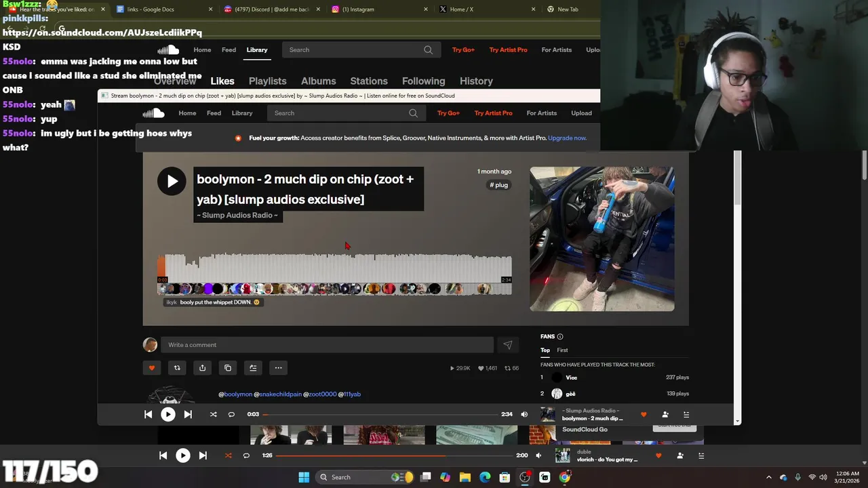The image size is (868, 488).
Task: Click the boolymon track artwork image
Action: (x=602, y=239)
